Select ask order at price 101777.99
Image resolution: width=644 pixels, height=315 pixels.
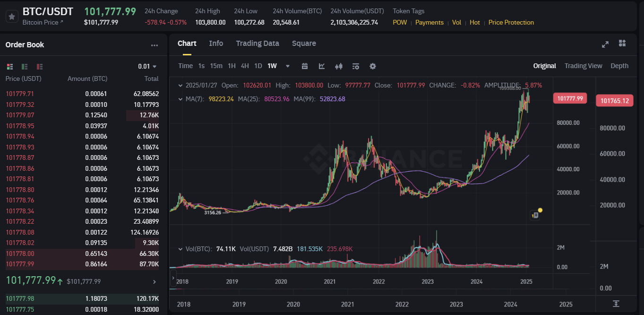coord(84,264)
